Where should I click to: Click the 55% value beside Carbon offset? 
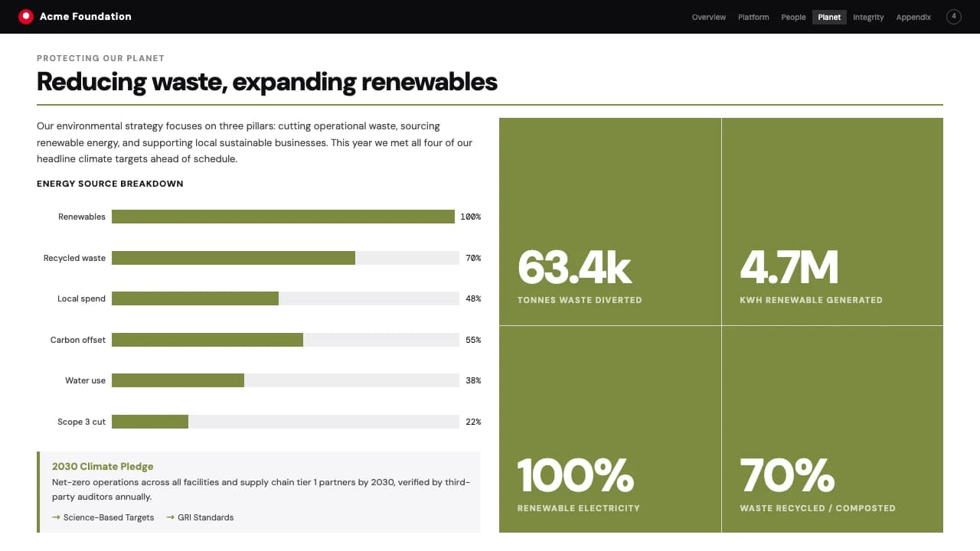coord(473,340)
